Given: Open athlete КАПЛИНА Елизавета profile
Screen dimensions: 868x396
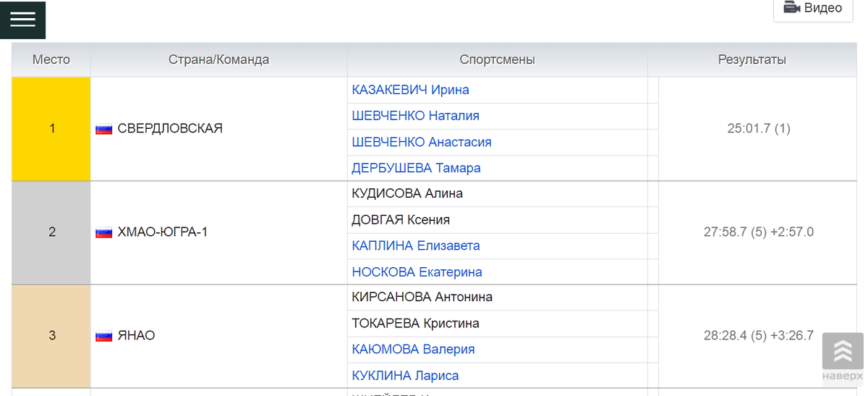Looking at the screenshot, I should click(416, 245).
